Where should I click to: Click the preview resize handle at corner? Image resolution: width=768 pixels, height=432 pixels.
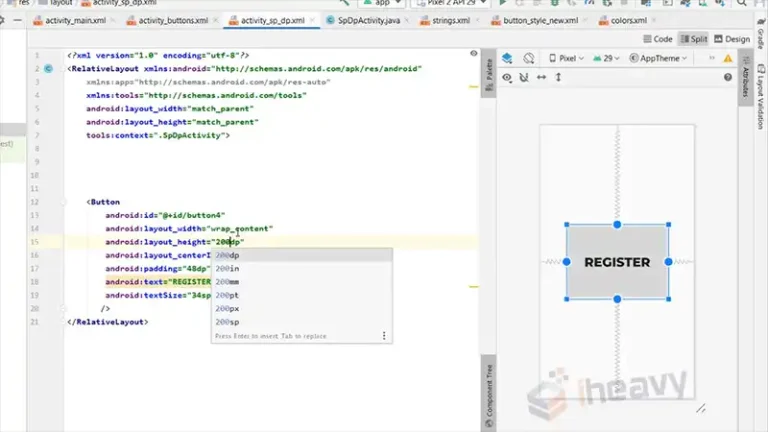point(701,408)
